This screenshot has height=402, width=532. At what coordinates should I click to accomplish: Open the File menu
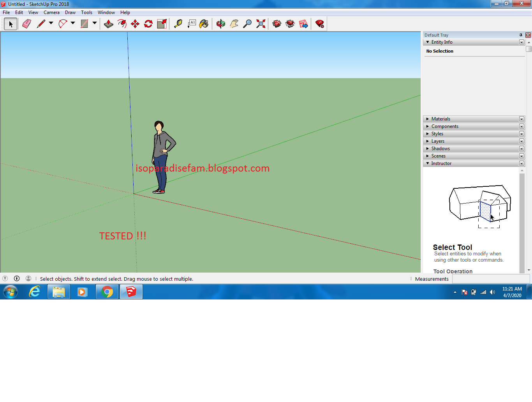pos(6,12)
